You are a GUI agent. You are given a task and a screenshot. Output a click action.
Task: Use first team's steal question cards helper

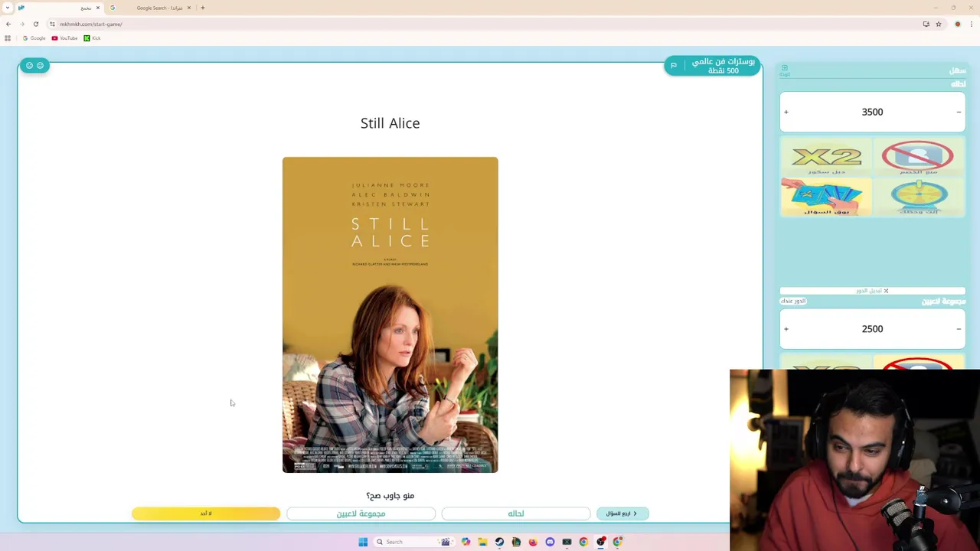[x=827, y=197]
